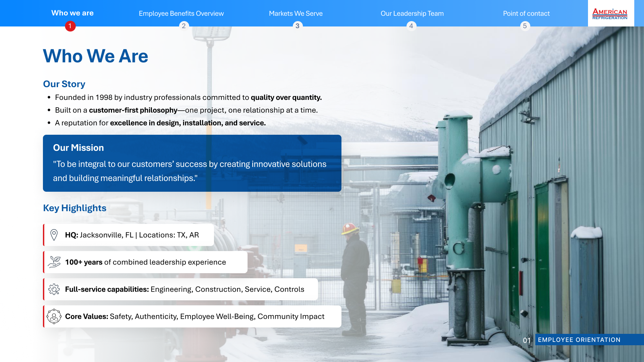Viewport: 644px width, 362px height.
Task: Switch to Employee Benefits Overview tab
Action: coord(181,13)
